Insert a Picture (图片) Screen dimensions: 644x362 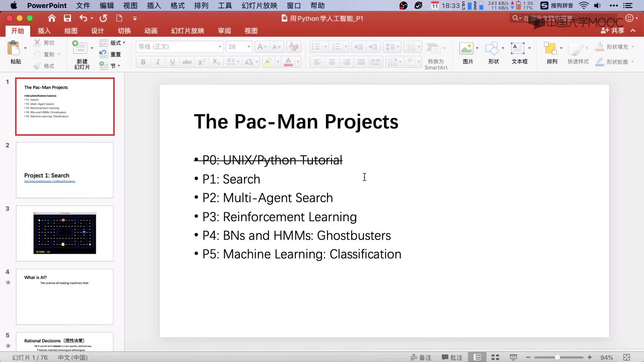click(468, 53)
